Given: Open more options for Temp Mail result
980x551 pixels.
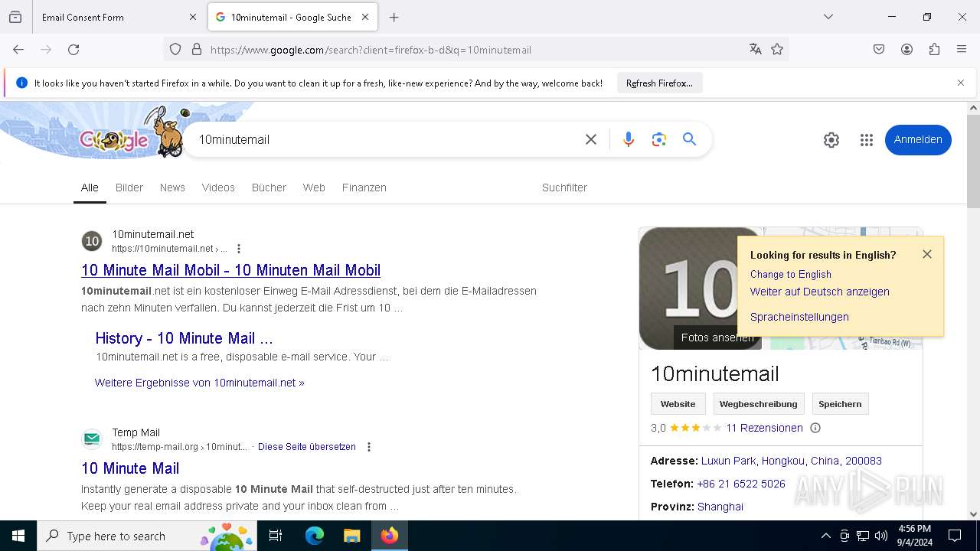Looking at the screenshot, I should (x=369, y=447).
